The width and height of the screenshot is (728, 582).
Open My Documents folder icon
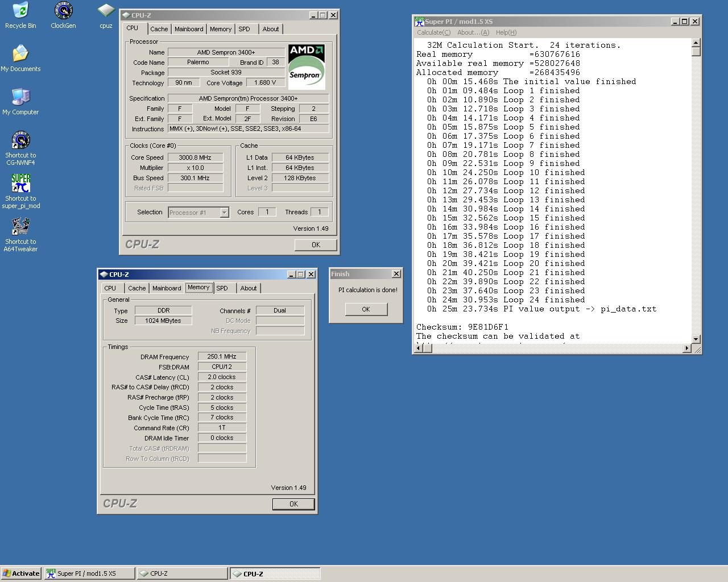coord(20,58)
